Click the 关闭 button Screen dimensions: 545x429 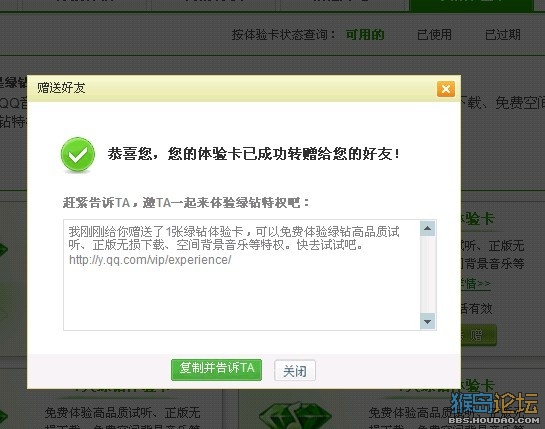295,371
